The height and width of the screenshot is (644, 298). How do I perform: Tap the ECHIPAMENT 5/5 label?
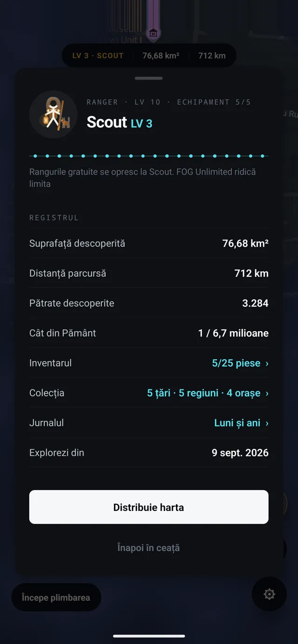[x=214, y=102]
